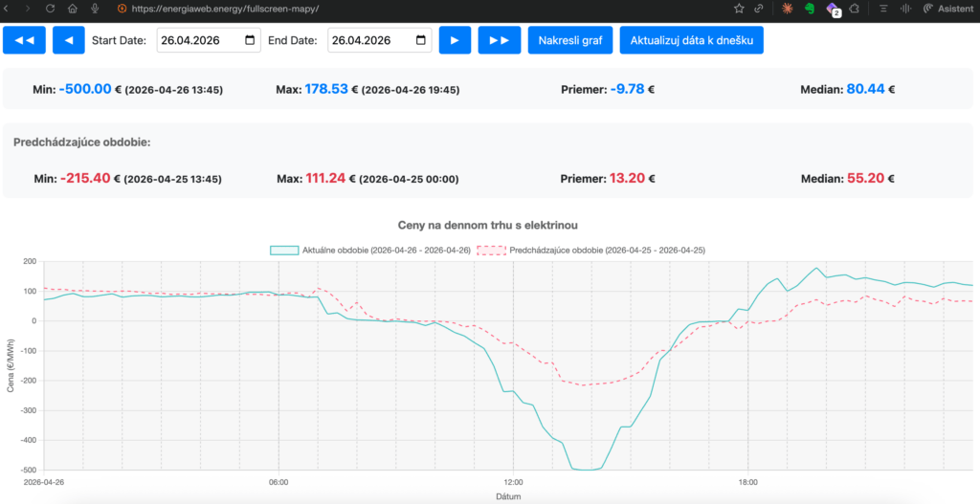Image resolution: width=980 pixels, height=504 pixels.
Task: Click the browser address bar URL
Action: click(x=225, y=8)
